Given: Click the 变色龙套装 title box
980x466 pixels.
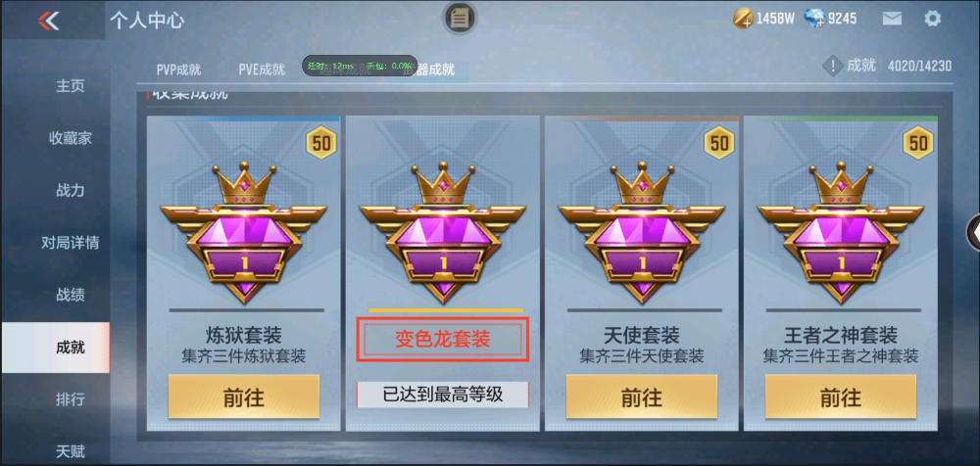Looking at the screenshot, I should 443,339.
